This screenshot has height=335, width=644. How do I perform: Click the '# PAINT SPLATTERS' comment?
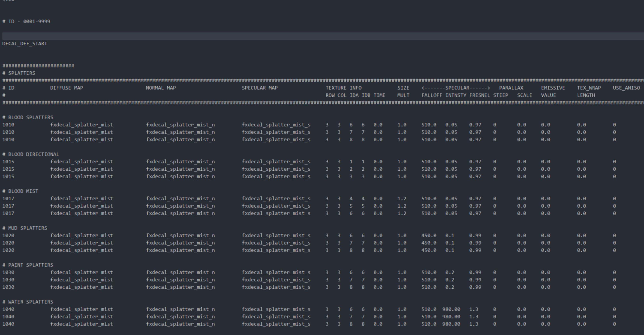[28, 265]
